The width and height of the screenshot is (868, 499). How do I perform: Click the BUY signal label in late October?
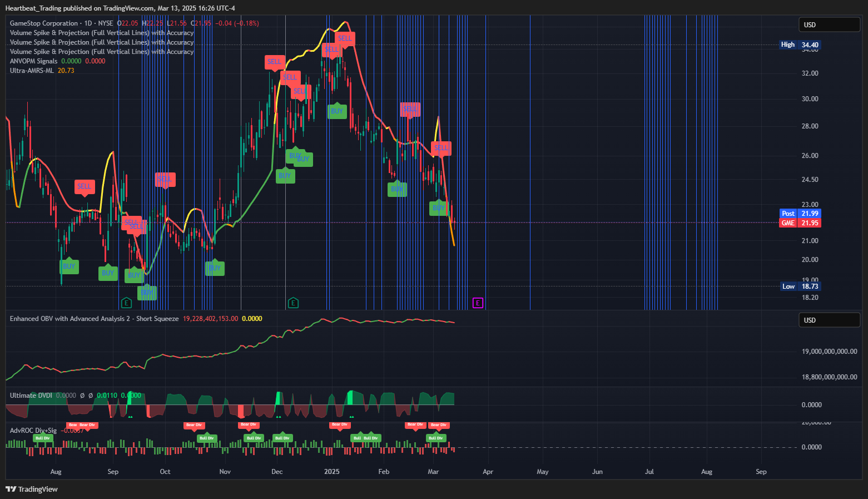[215, 268]
